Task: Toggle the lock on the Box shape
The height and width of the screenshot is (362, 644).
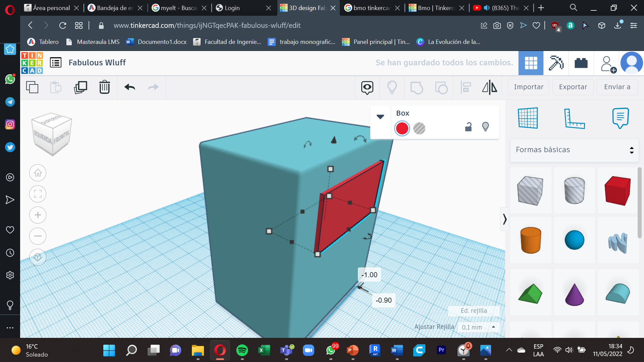Action: point(468,127)
